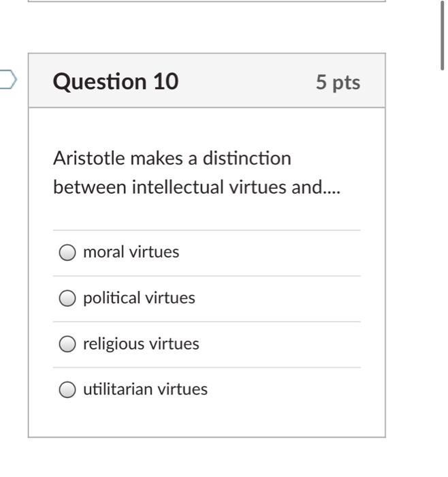Click the empty space below utilitarian virtues
The width and height of the screenshot is (448, 477).
click(206, 419)
